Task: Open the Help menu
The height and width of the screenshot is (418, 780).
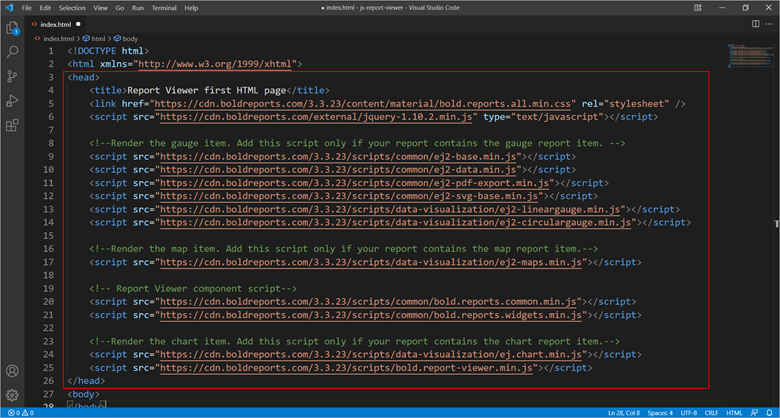Action: 191,8
